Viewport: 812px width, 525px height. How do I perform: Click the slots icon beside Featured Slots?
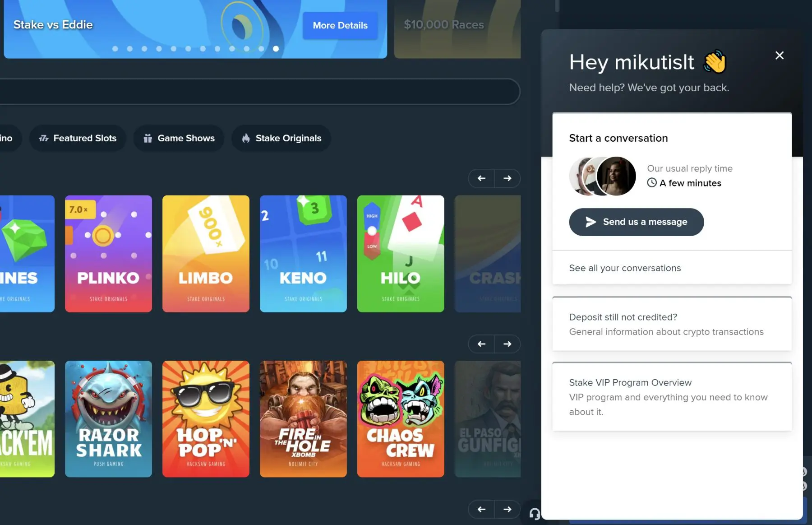tap(43, 138)
